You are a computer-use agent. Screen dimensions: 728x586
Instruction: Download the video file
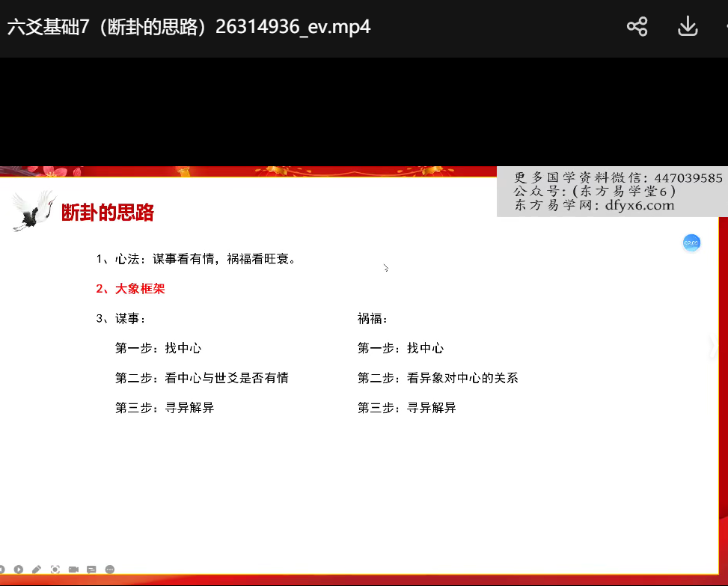pos(687,28)
